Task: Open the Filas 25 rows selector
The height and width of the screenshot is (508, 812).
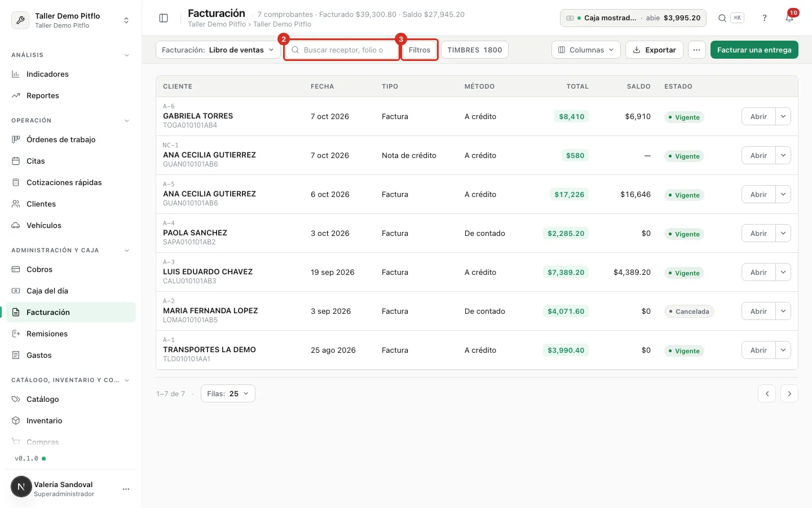Action: pos(228,393)
